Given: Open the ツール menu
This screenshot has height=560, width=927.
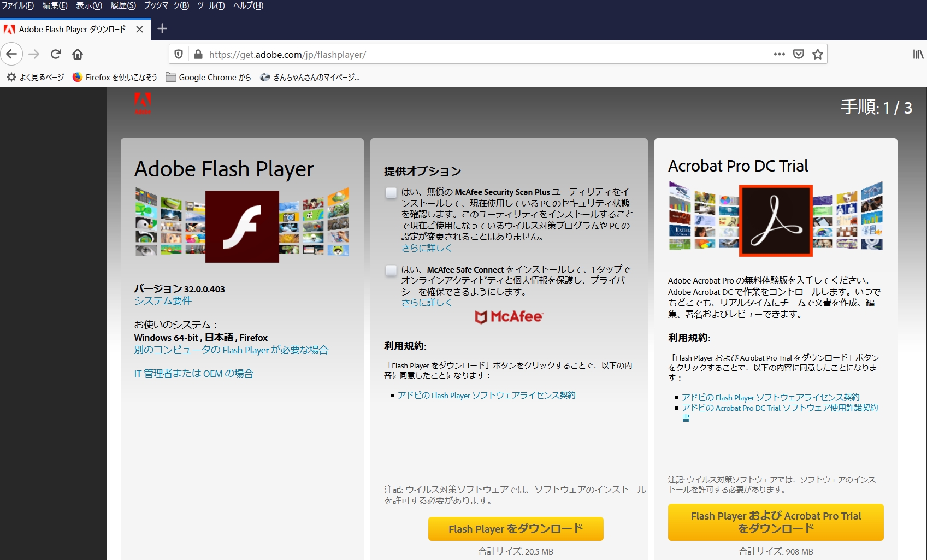Looking at the screenshot, I should (211, 5).
